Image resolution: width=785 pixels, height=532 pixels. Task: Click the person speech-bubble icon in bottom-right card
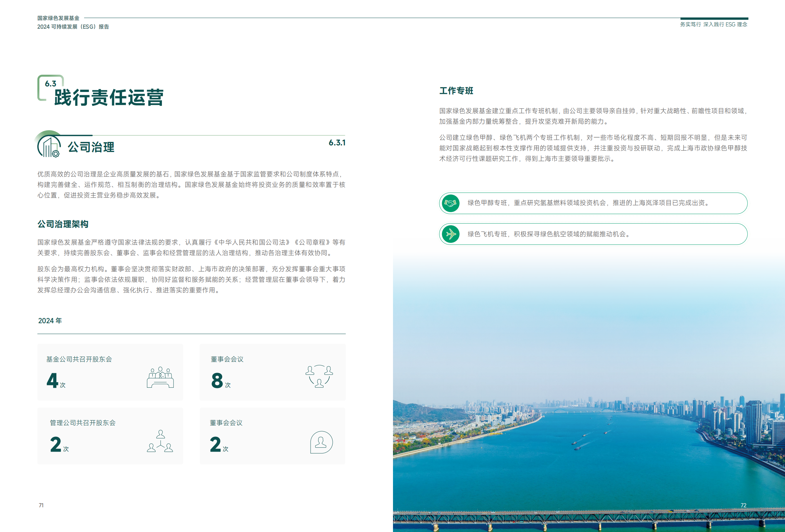tap(321, 442)
